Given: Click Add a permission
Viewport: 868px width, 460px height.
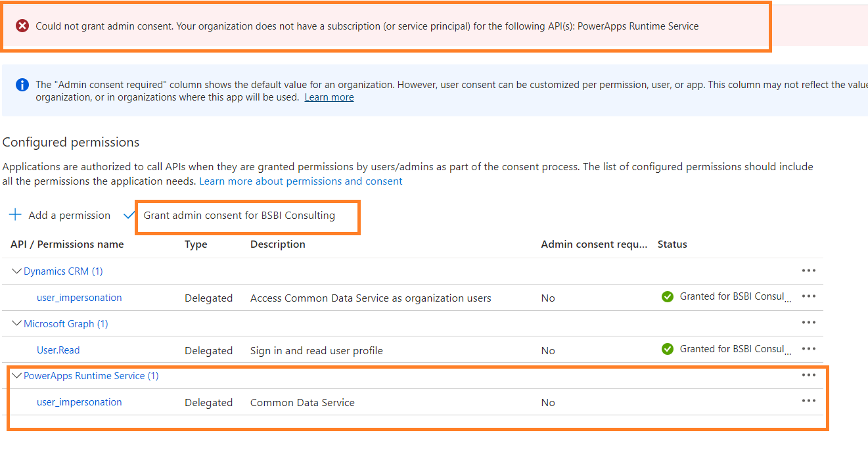Looking at the screenshot, I should [x=70, y=216].
